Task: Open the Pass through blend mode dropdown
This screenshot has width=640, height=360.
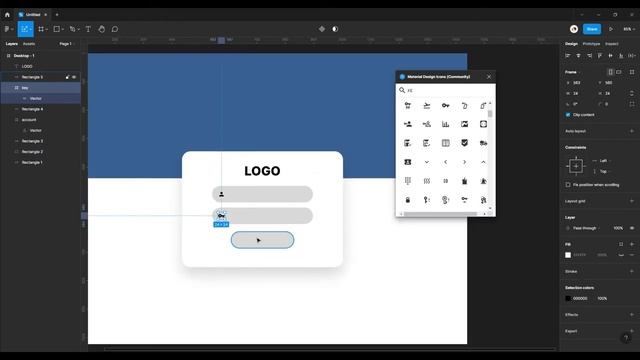Action: pyautogui.click(x=584, y=228)
